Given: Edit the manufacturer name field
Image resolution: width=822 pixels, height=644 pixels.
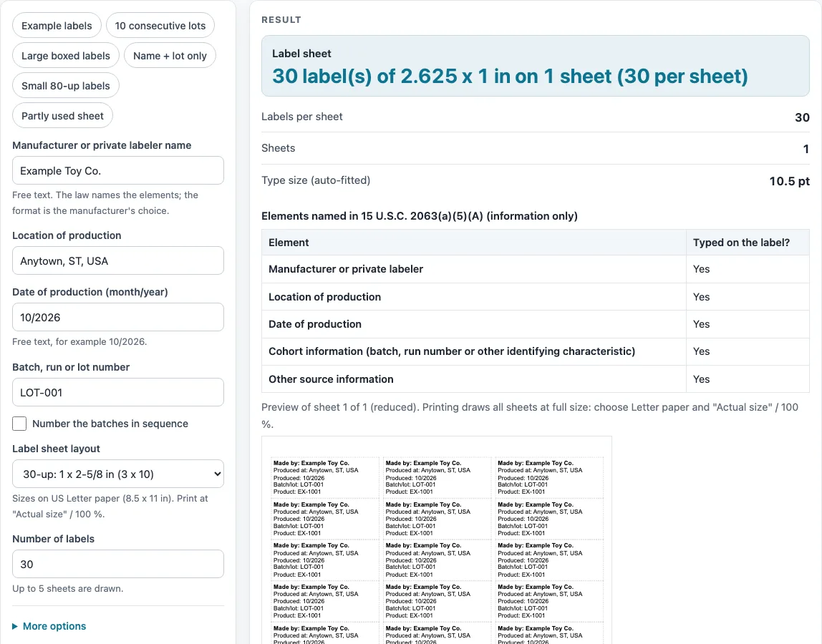Looking at the screenshot, I should (118, 170).
